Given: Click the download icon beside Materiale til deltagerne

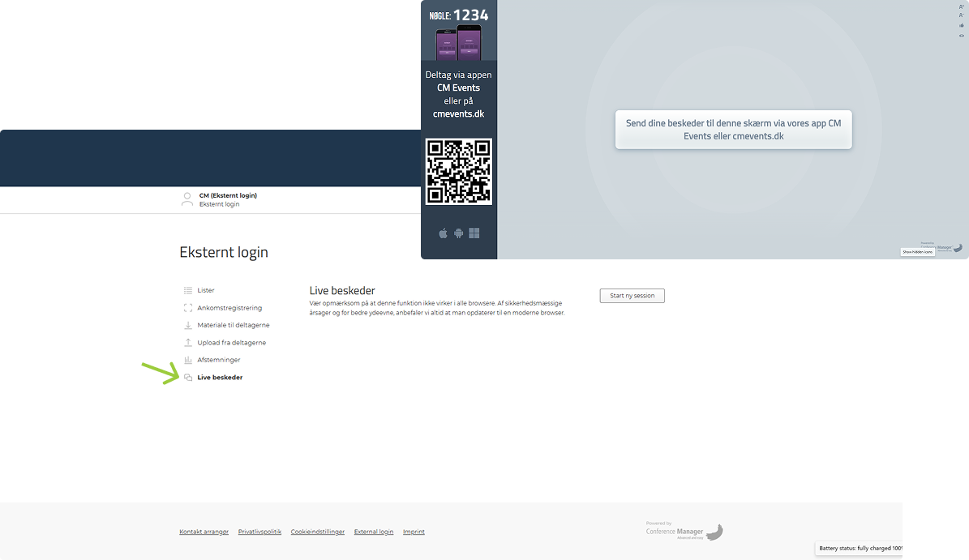Looking at the screenshot, I should (188, 325).
